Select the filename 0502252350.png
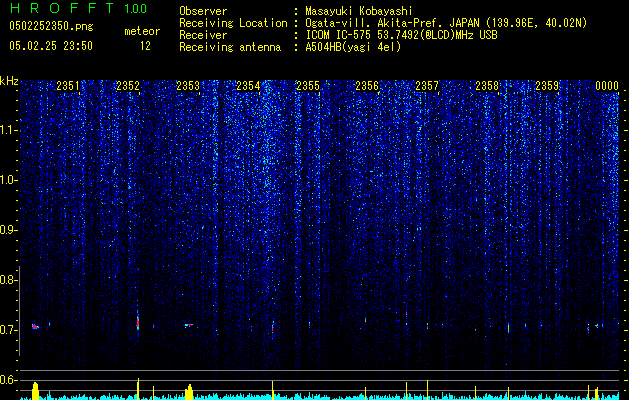629x400 pixels. coord(51,27)
